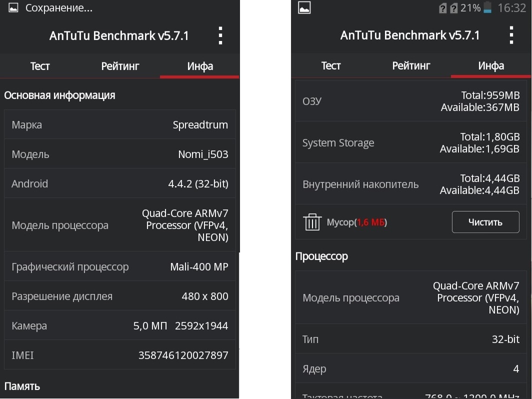
Task: Open overflow menu in left AnTuTu screen
Action: coord(220,35)
